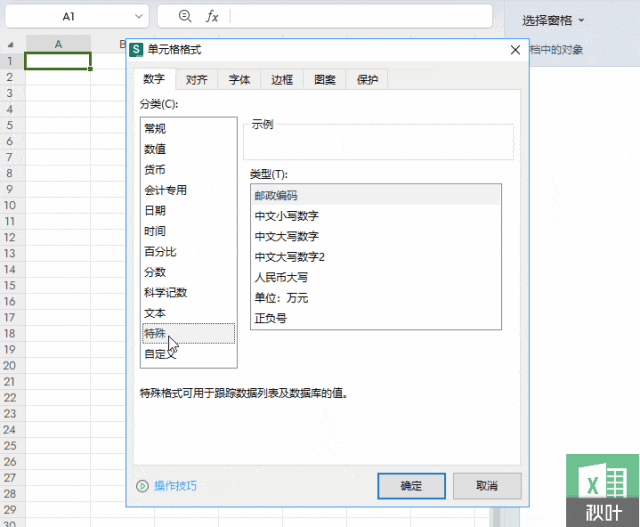The width and height of the screenshot is (640, 527).
Task: Select 正负号 type
Action: tap(376, 318)
